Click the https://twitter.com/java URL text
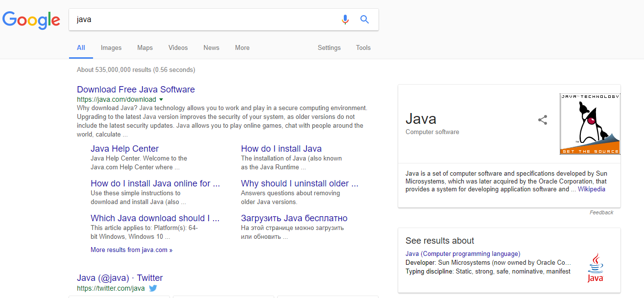Viewport: 644px width, 298px height. [x=111, y=288]
